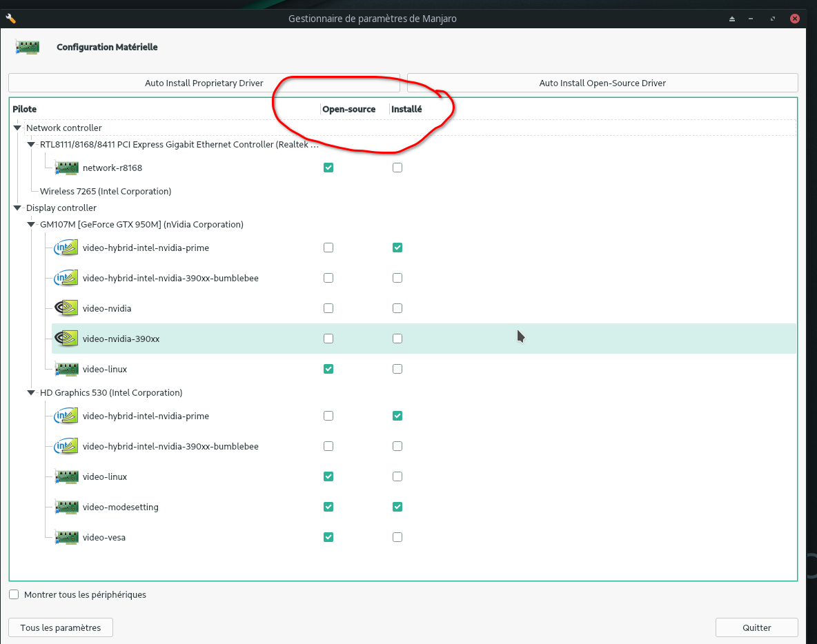Collapse the HD Graphics 530 node
The height and width of the screenshot is (644, 817).
tap(31, 393)
